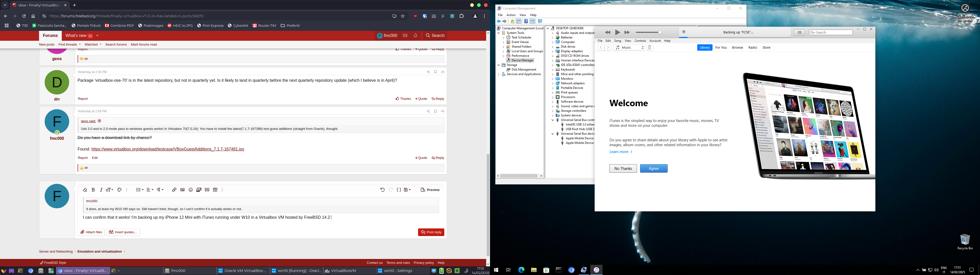Open the smilies emoji picker
The width and height of the screenshot is (980, 275).
191,190
